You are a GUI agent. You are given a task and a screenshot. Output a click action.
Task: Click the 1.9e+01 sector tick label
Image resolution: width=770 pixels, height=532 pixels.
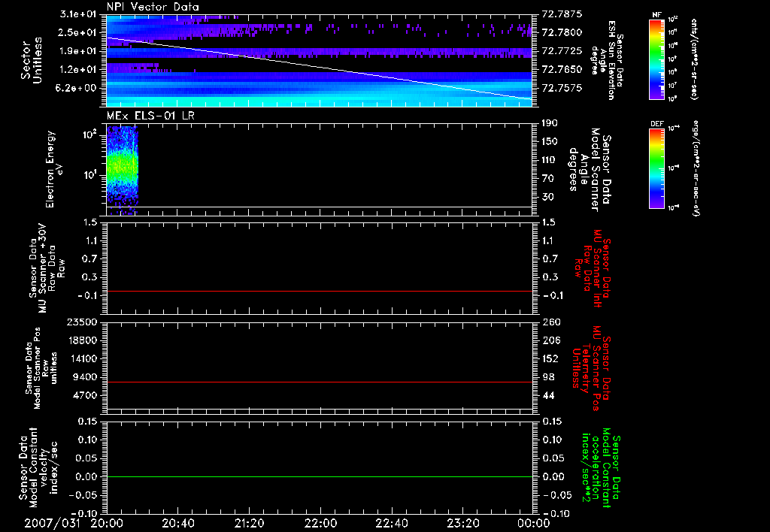click(78, 51)
